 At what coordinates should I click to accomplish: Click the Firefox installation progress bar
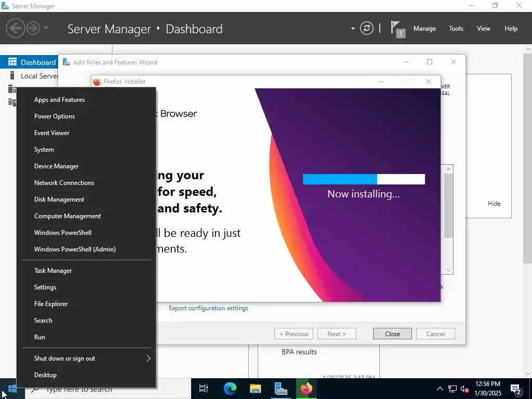pyautogui.click(x=364, y=179)
